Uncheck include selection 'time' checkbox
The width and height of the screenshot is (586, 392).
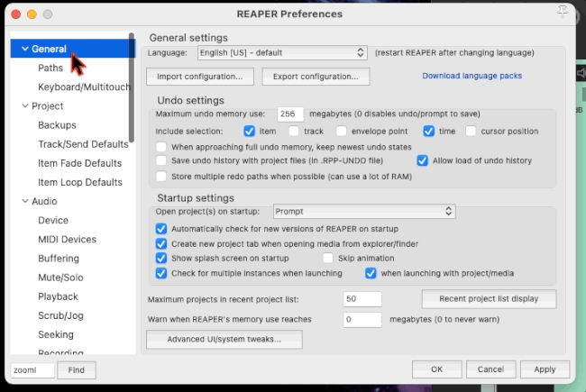tap(428, 132)
